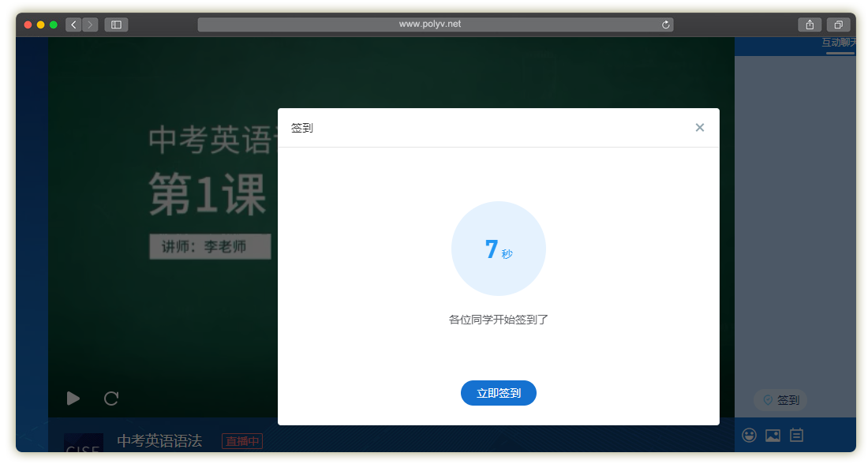Click the 直播中 live status badge
The width and height of the screenshot is (868, 464).
[x=242, y=441]
